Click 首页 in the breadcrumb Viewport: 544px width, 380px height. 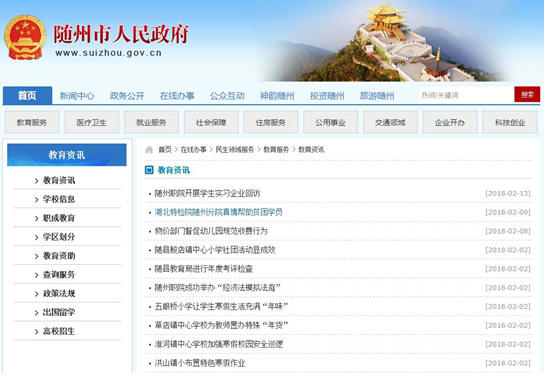click(165, 150)
